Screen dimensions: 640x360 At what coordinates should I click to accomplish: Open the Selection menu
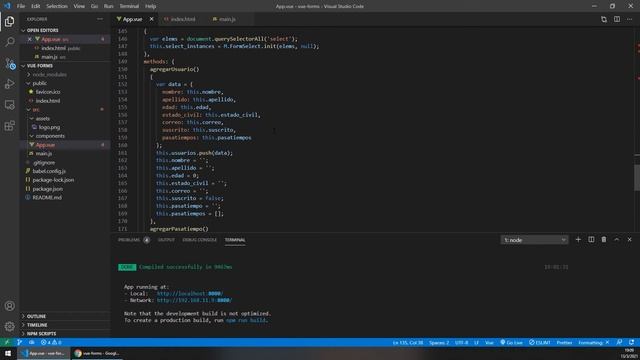57,6
